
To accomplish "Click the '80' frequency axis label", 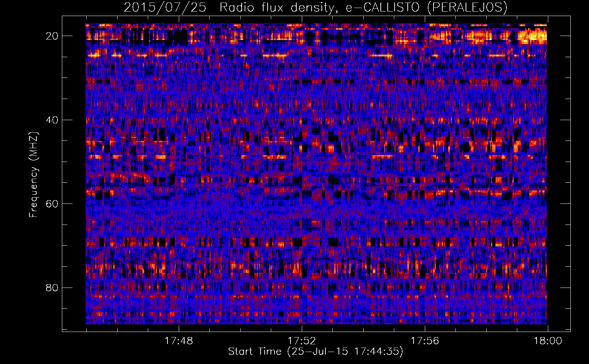I will click(52, 288).
